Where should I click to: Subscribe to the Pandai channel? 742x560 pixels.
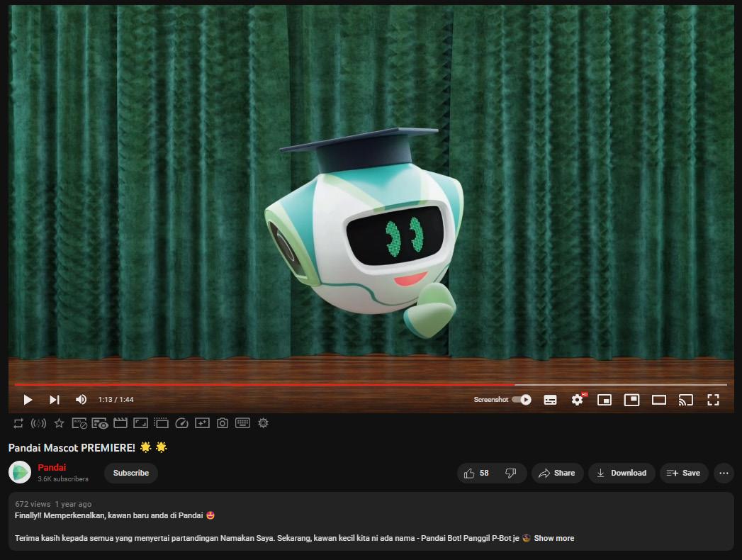pyautogui.click(x=131, y=473)
